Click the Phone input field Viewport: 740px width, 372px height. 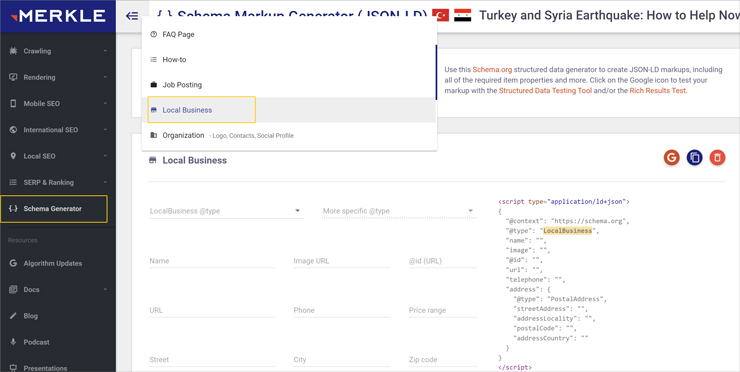(x=342, y=310)
